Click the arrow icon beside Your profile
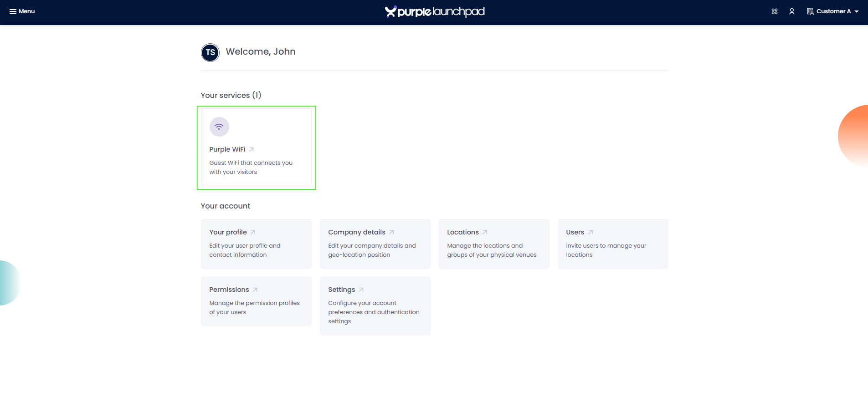The width and height of the screenshot is (868, 412). 253,232
